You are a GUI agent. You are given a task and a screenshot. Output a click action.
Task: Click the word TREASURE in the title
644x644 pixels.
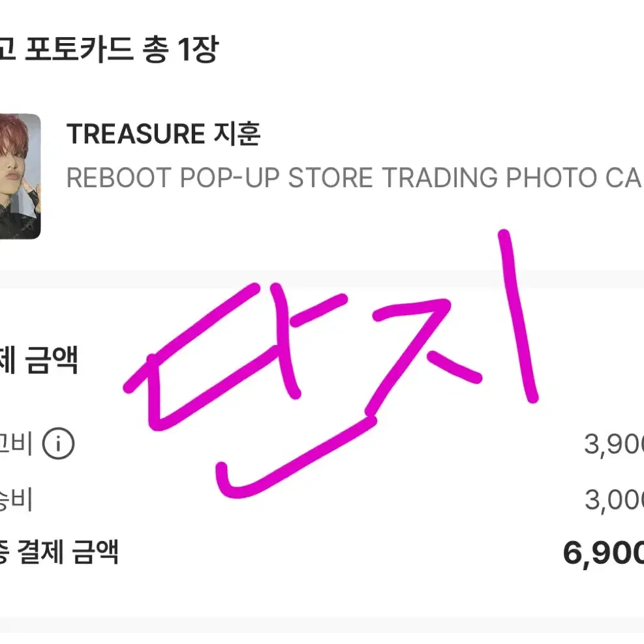click(x=136, y=134)
